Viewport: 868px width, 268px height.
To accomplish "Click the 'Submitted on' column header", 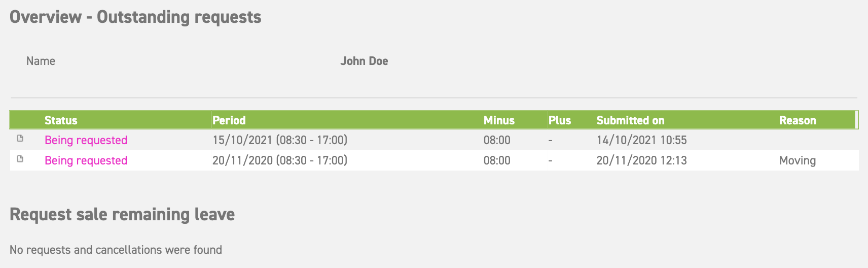I will [x=630, y=120].
